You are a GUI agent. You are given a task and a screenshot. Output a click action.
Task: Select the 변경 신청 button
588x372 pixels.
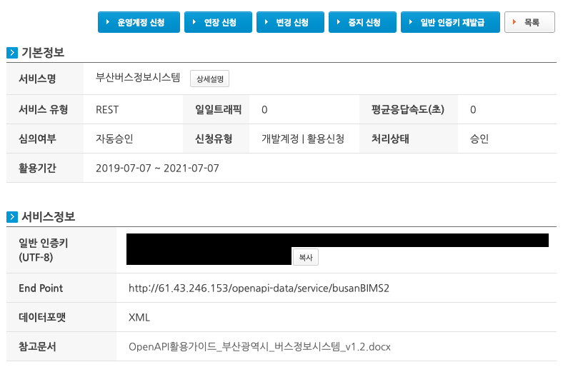tap(290, 22)
